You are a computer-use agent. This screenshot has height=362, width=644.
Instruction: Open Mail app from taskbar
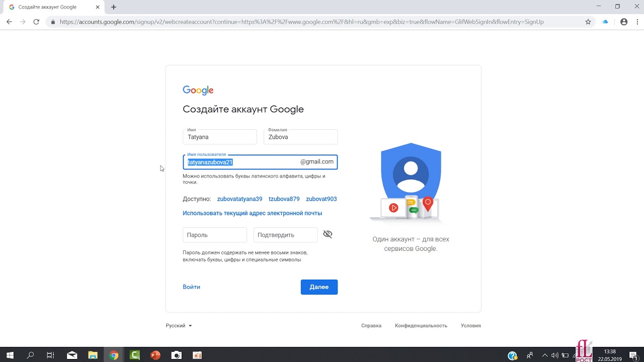point(72,355)
